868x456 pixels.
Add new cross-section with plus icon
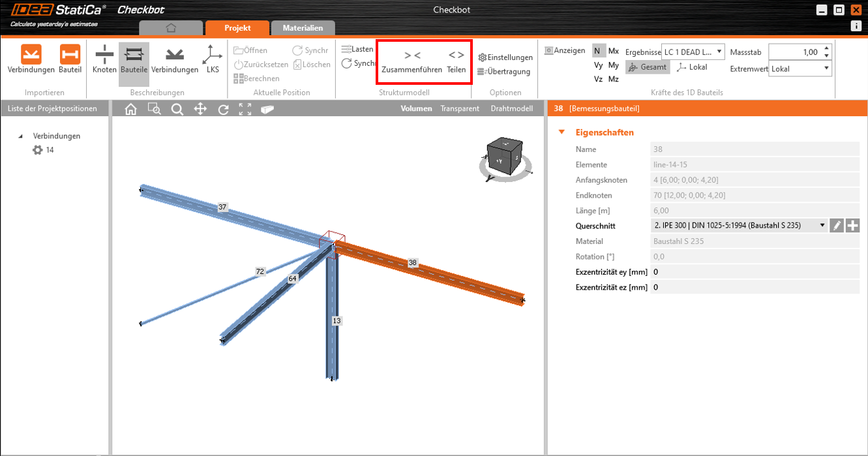853,226
